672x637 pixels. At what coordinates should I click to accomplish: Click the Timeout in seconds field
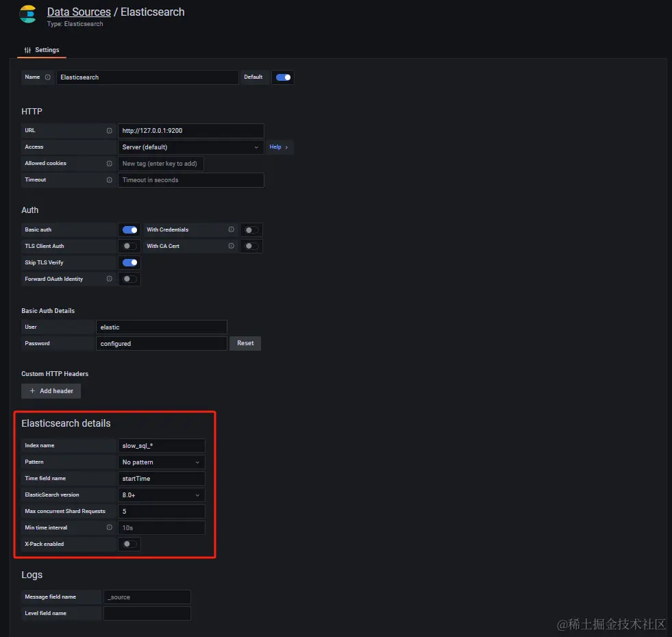point(190,180)
